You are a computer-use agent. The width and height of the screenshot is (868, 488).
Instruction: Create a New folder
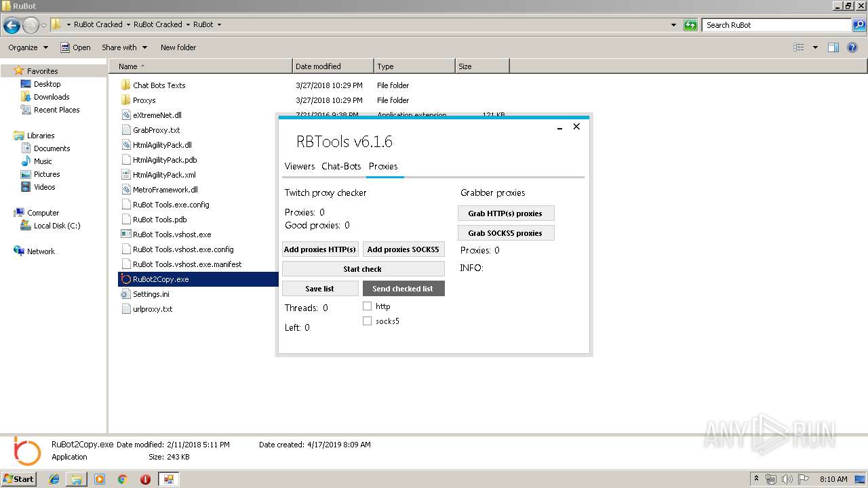[x=178, y=47]
